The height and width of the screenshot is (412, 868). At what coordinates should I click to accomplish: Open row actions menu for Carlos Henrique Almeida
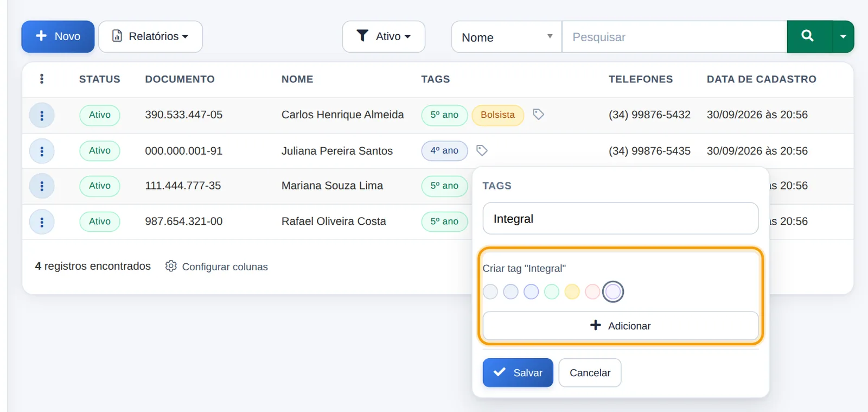point(42,116)
